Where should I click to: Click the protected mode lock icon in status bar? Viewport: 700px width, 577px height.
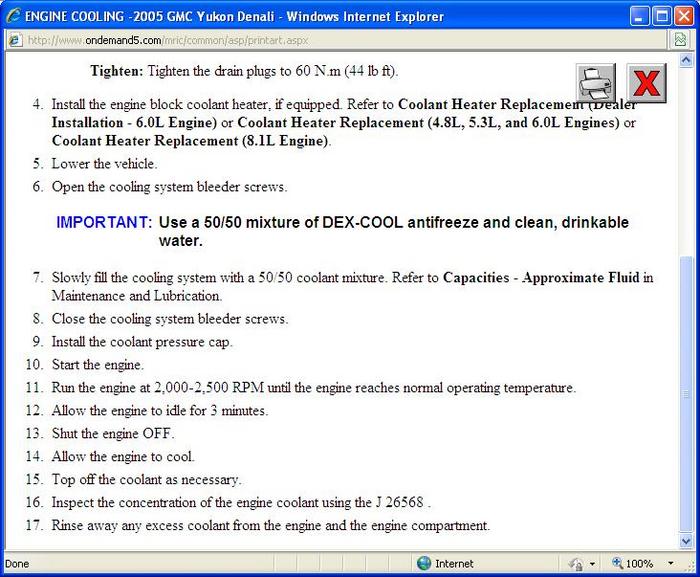575,564
